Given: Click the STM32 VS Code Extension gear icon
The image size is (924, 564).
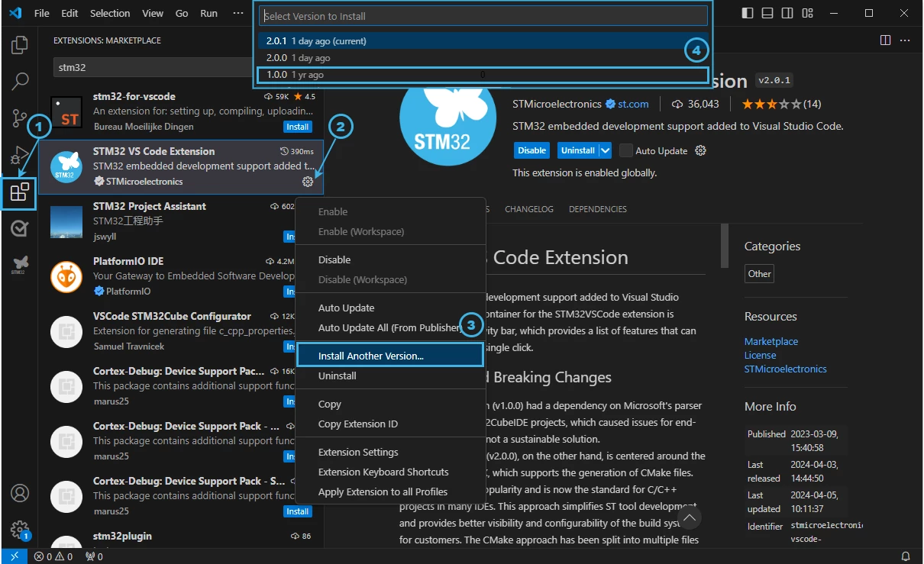Looking at the screenshot, I should (x=308, y=182).
